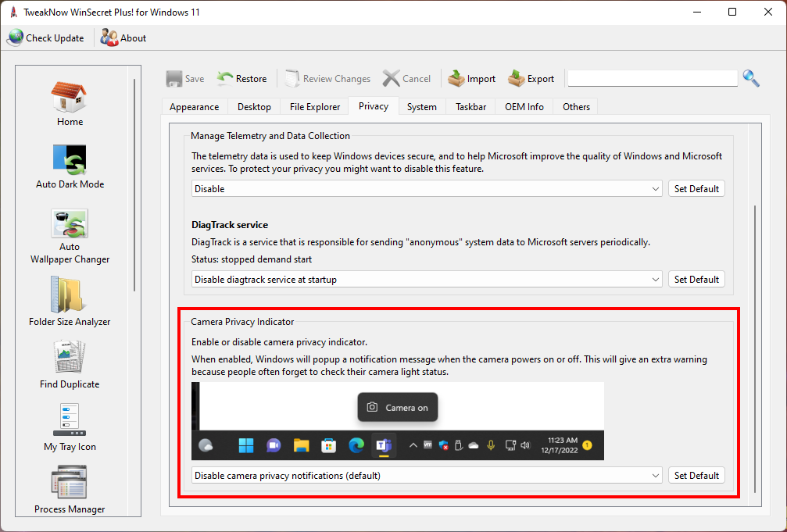Switch to the OEM Info tab
The height and width of the screenshot is (532, 787).
tap(524, 107)
